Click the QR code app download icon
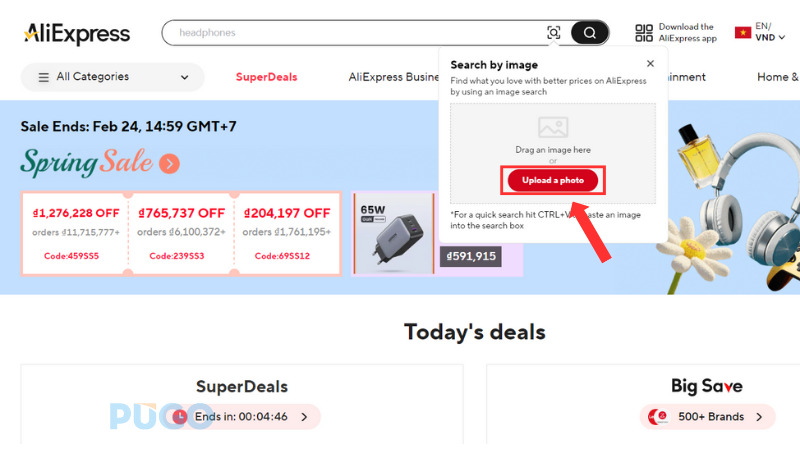This screenshot has height=450, width=800. click(x=644, y=33)
